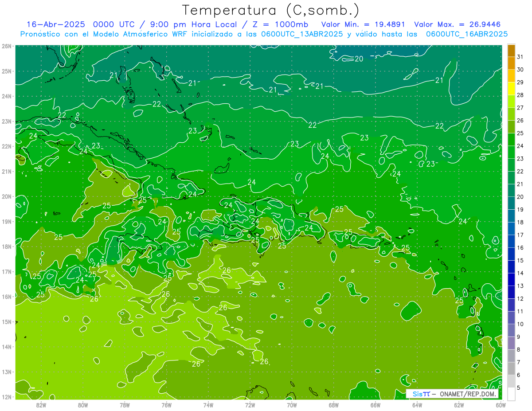The image size is (532, 411).
Task: Click the 16N latitude axis label
Action: point(7,297)
